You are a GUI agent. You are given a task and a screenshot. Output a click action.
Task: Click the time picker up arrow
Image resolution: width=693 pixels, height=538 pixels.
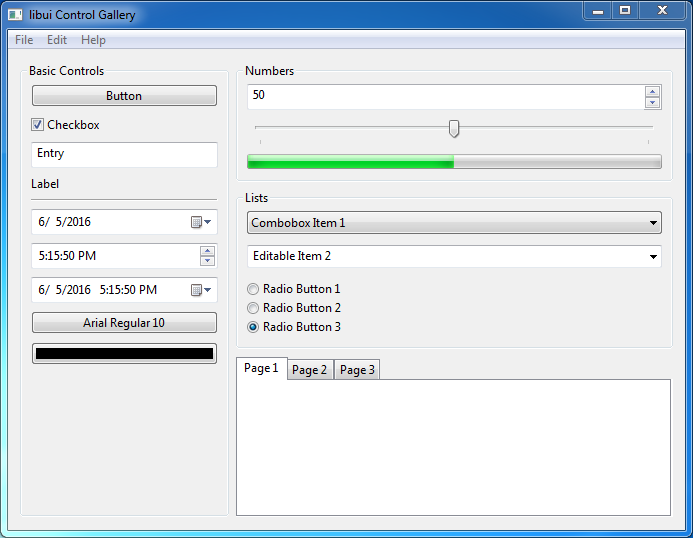[x=207, y=250]
